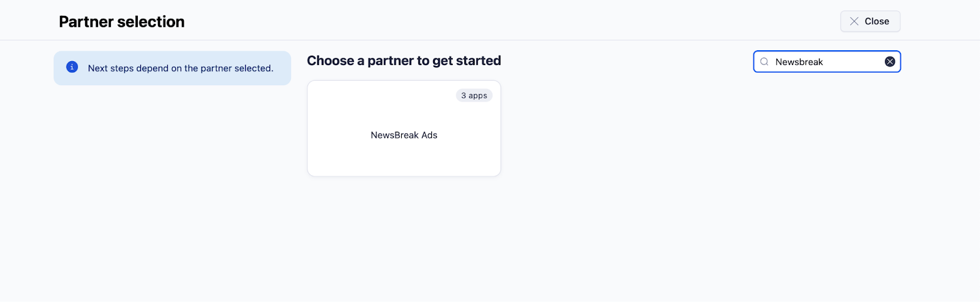Click the Partner selection page title
The height and width of the screenshot is (302, 980).
click(122, 22)
